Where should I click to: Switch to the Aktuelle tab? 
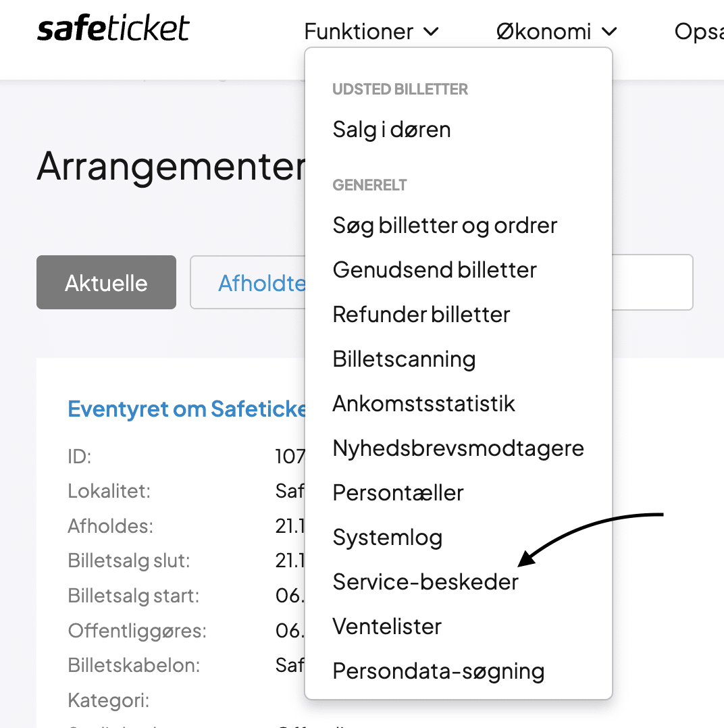click(106, 282)
